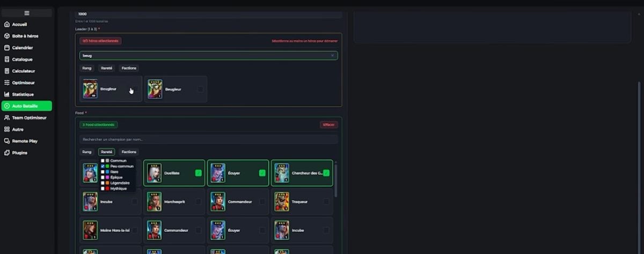Click the battle count field showing 1000
The width and height of the screenshot is (644, 254).
pos(209,14)
